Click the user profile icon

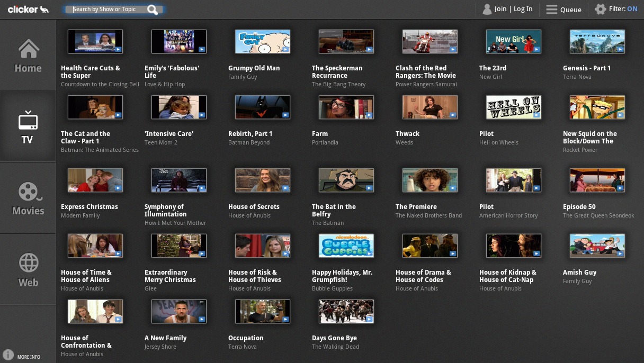coord(487,9)
